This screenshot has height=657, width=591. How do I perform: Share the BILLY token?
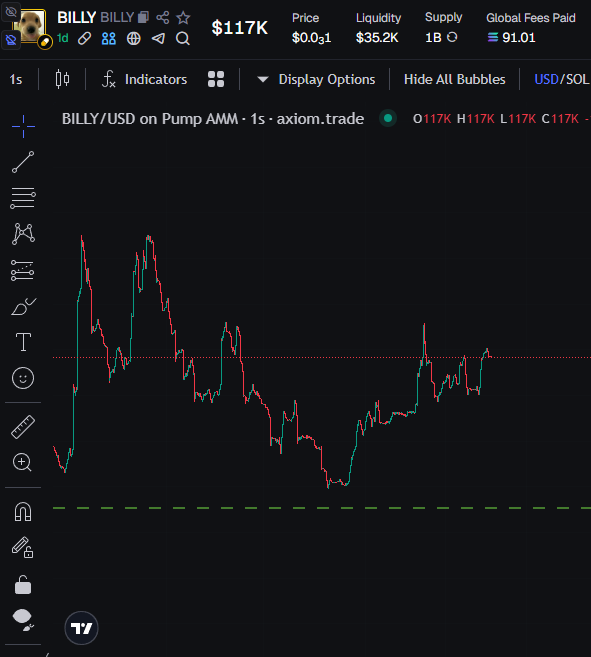pyautogui.click(x=163, y=18)
